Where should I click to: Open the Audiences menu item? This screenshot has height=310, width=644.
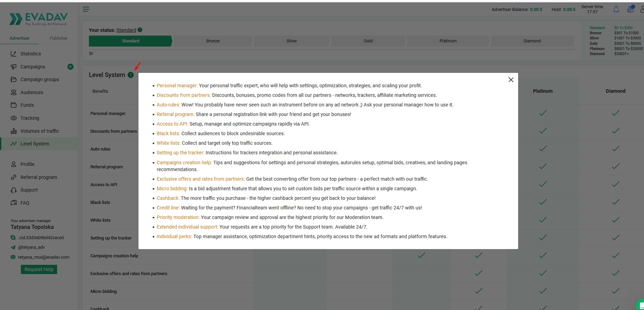pos(32,92)
